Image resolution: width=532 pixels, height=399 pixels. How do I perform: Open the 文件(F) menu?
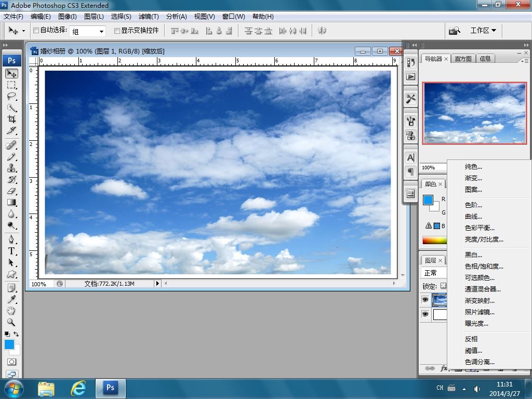click(14, 17)
